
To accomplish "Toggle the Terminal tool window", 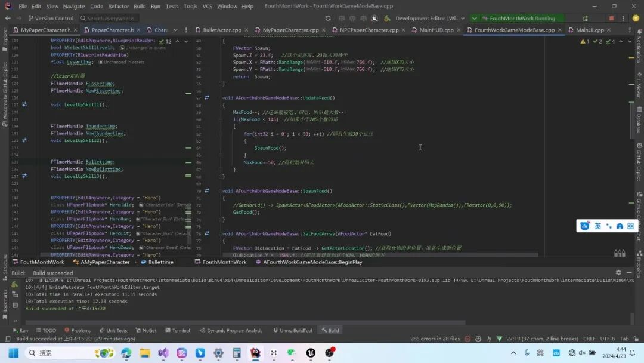I will tap(178, 330).
